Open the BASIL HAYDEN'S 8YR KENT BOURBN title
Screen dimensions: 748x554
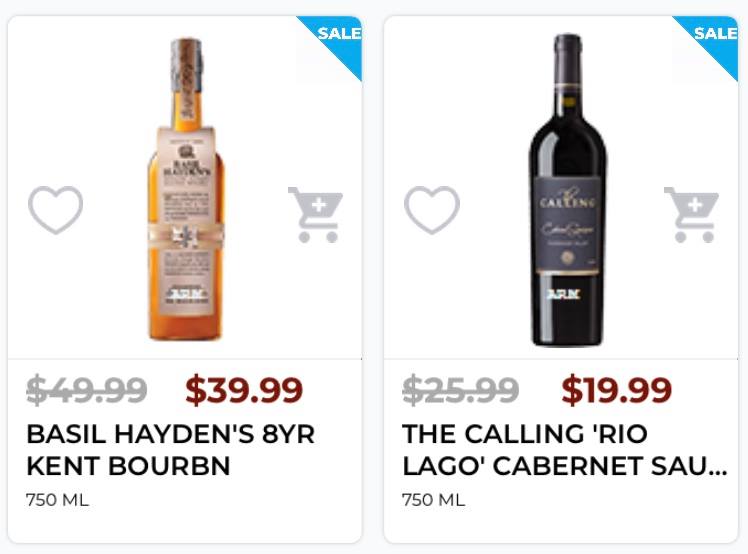tap(170, 450)
